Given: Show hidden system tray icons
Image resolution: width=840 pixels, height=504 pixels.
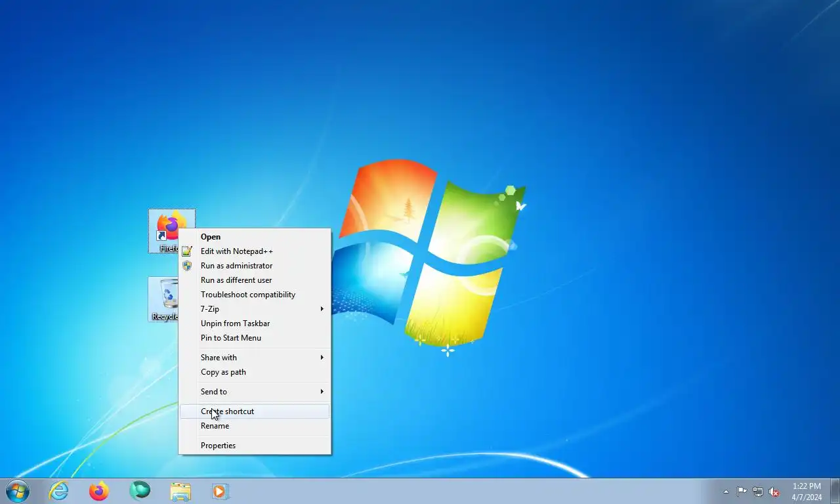Looking at the screenshot, I should [726, 492].
